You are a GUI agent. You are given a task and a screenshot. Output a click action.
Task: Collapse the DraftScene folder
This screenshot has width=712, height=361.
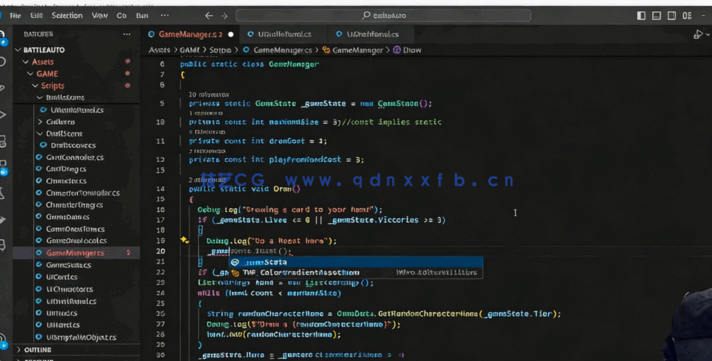pyautogui.click(x=40, y=134)
